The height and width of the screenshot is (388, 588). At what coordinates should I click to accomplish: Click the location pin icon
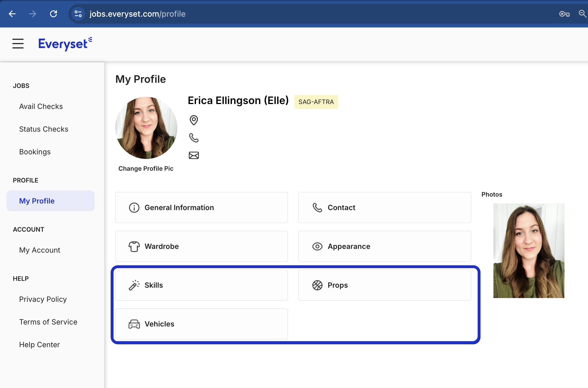pyautogui.click(x=194, y=120)
